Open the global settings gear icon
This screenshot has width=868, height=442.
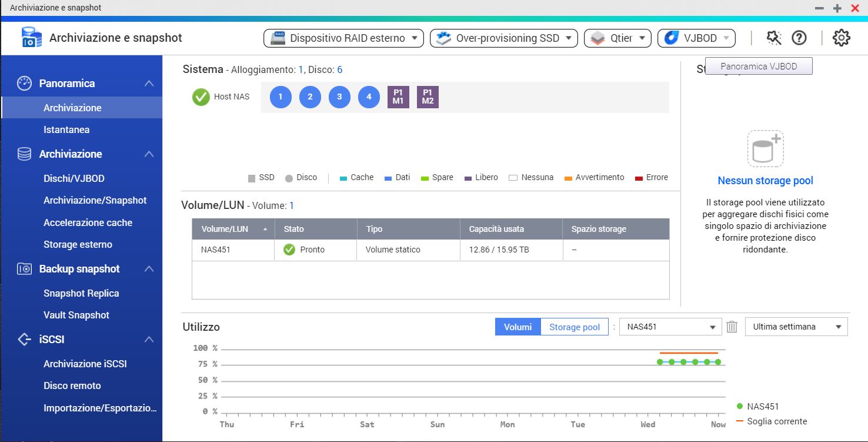point(841,38)
